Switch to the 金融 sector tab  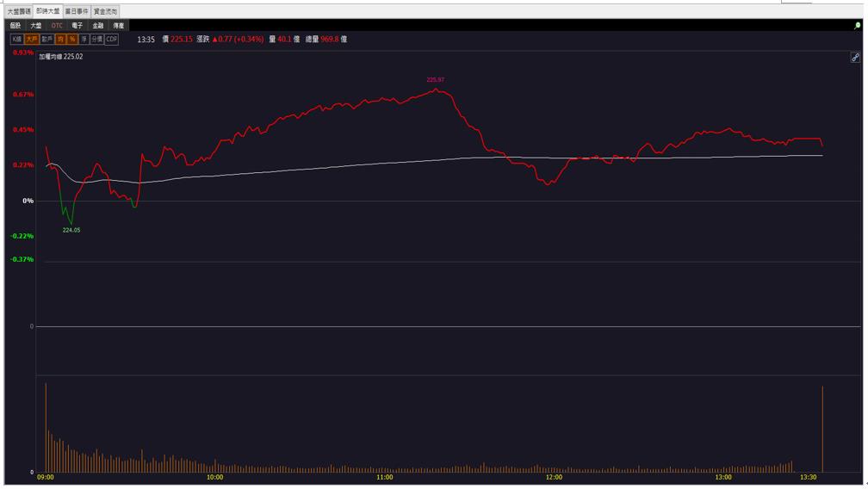click(98, 26)
